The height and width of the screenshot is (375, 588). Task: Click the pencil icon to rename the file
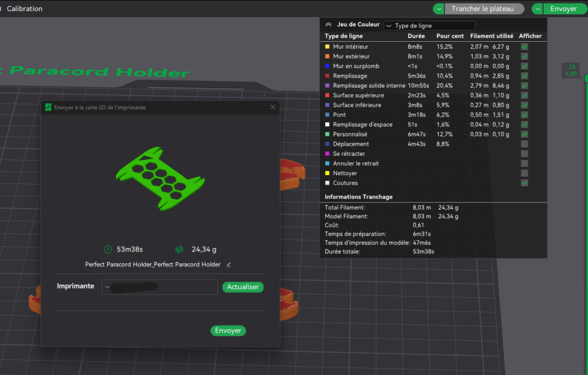(228, 264)
